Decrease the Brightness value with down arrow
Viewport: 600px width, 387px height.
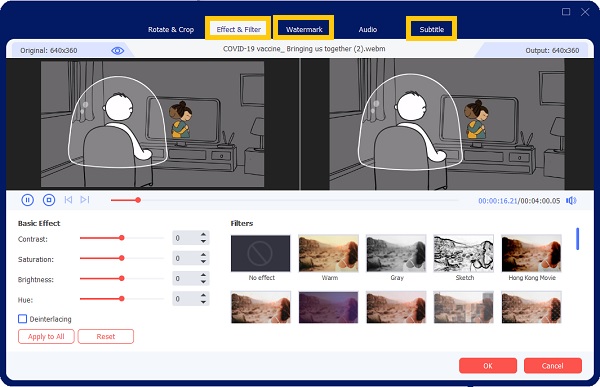(x=204, y=282)
